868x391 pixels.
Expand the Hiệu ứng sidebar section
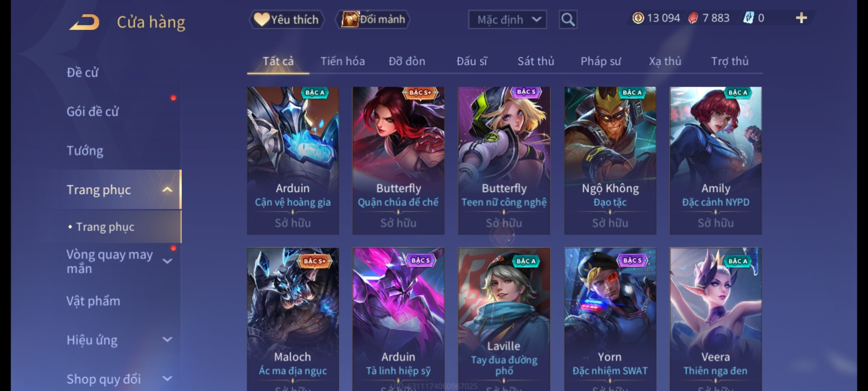click(x=167, y=340)
